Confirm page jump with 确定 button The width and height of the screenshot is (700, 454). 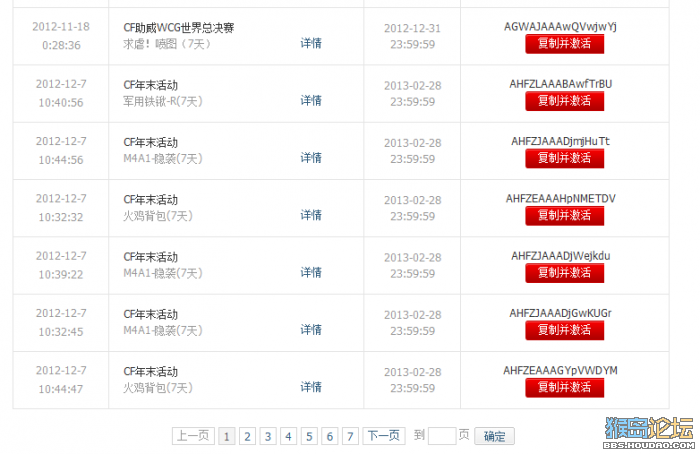[494, 436]
